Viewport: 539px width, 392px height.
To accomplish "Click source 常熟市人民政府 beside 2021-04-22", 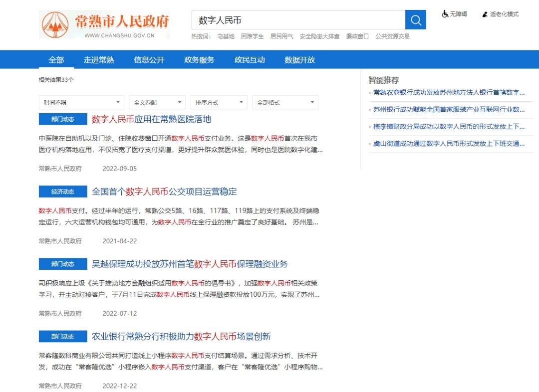I will (x=60, y=241).
